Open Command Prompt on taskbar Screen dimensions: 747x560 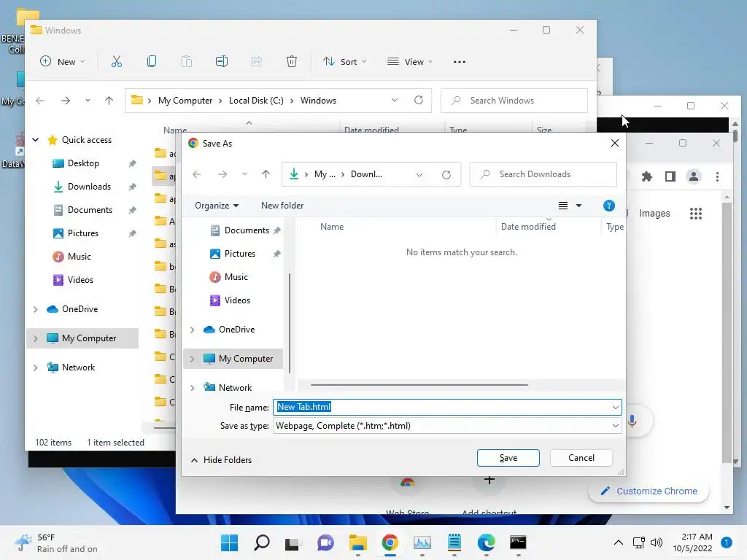518,542
